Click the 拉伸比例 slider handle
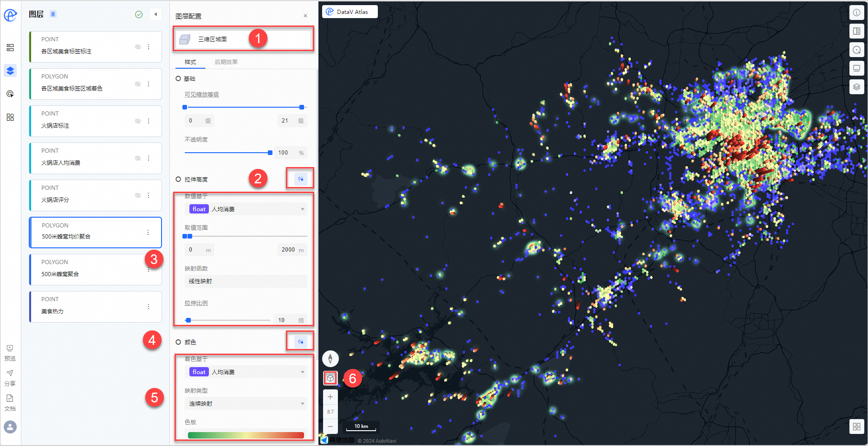The image size is (868, 446). tap(188, 320)
